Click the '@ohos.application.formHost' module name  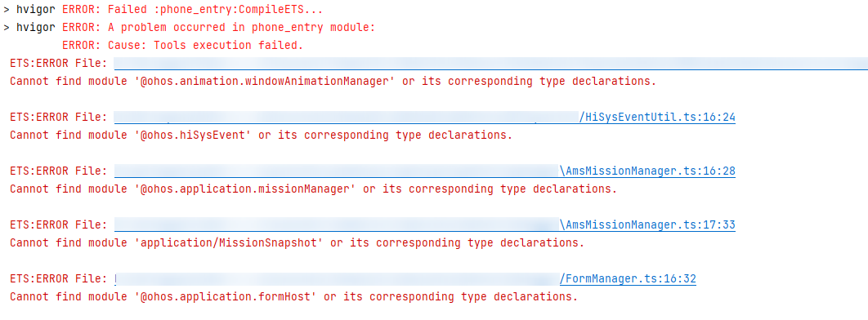coord(226,297)
